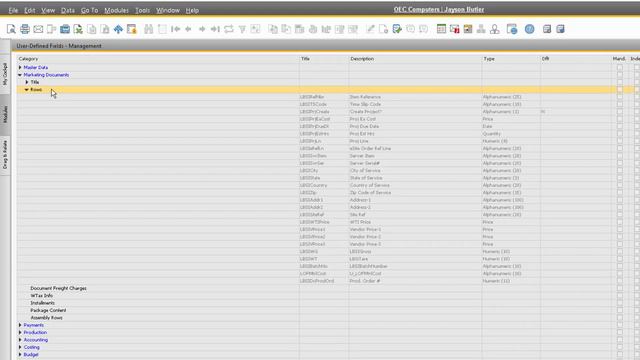Select Assembly Rows in the tree
This screenshot has width=640, height=360.
coord(47,318)
